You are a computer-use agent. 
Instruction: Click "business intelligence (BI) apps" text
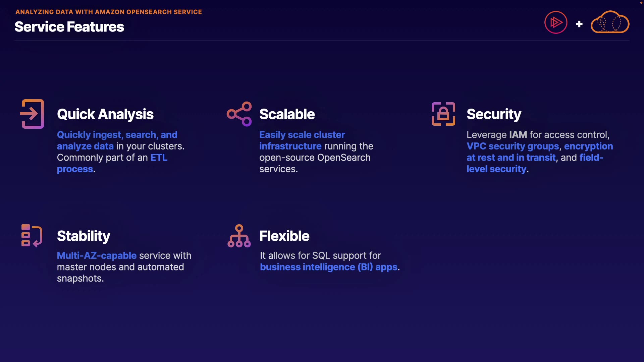tap(329, 267)
